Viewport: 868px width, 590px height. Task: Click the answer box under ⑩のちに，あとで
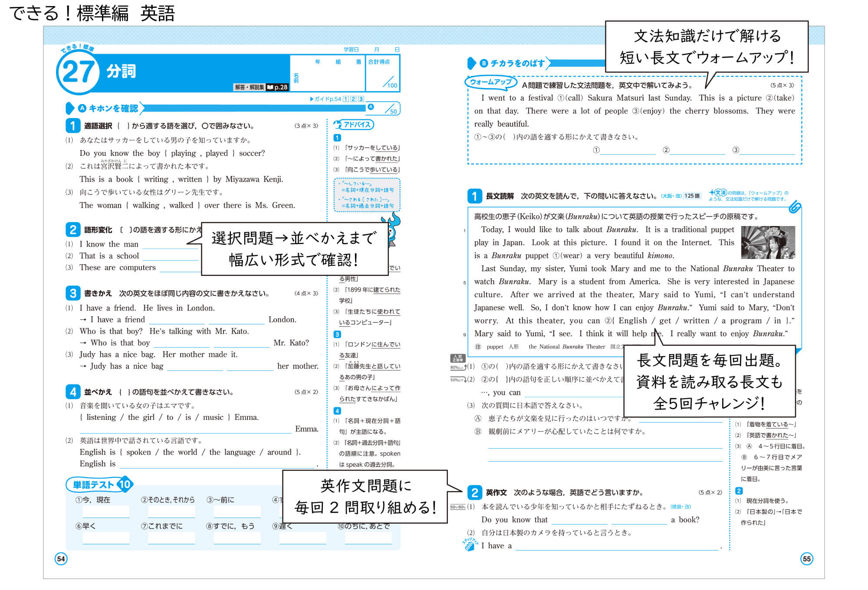(368, 538)
